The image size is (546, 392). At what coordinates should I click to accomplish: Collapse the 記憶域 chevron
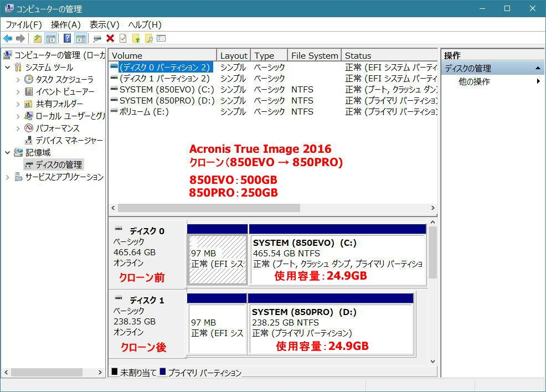(x=7, y=152)
